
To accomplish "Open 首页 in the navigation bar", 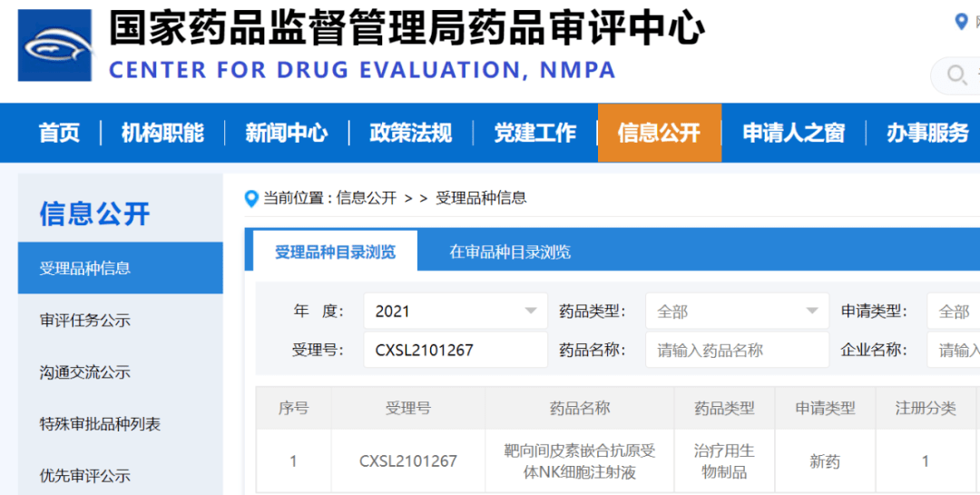I will tap(60, 133).
